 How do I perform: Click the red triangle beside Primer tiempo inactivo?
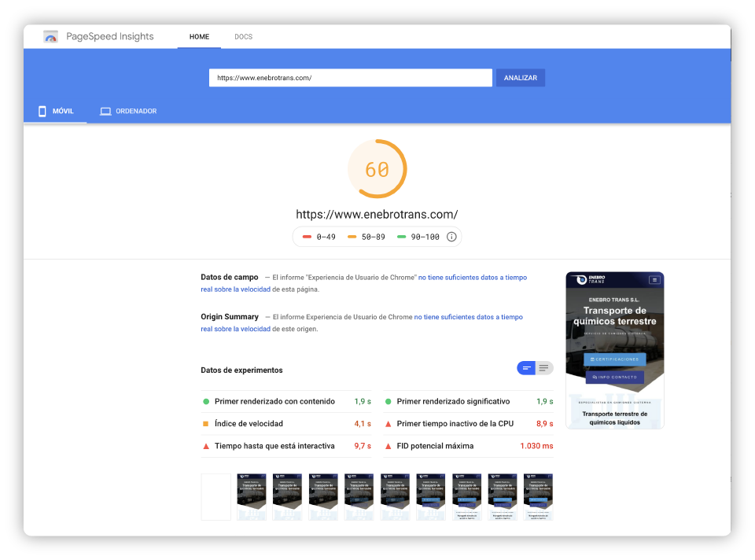point(388,424)
